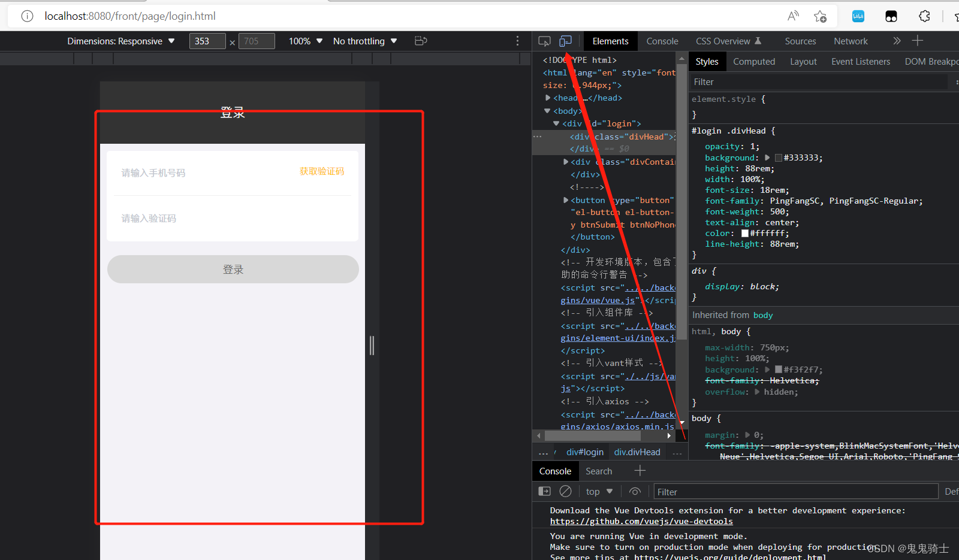
Task: Show more DevTools tabs chevron
Action: tap(897, 41)
